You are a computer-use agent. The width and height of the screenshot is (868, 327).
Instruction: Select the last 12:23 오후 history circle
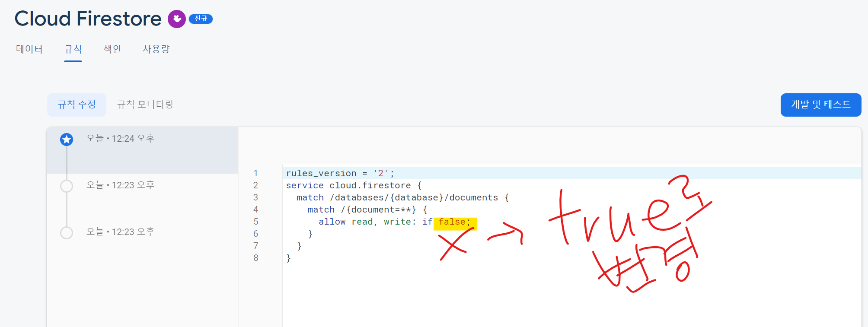(67, 232)
